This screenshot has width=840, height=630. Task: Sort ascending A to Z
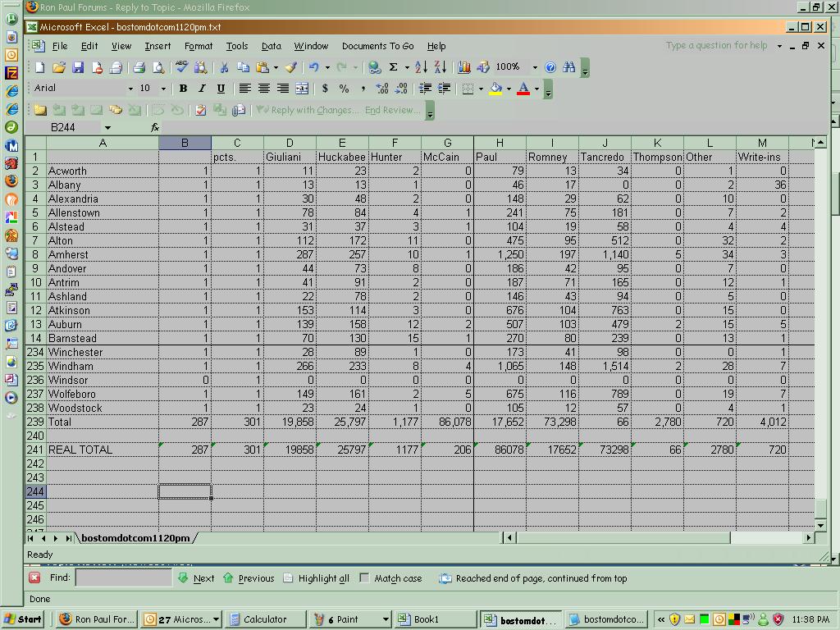click(x=421, y=67)
